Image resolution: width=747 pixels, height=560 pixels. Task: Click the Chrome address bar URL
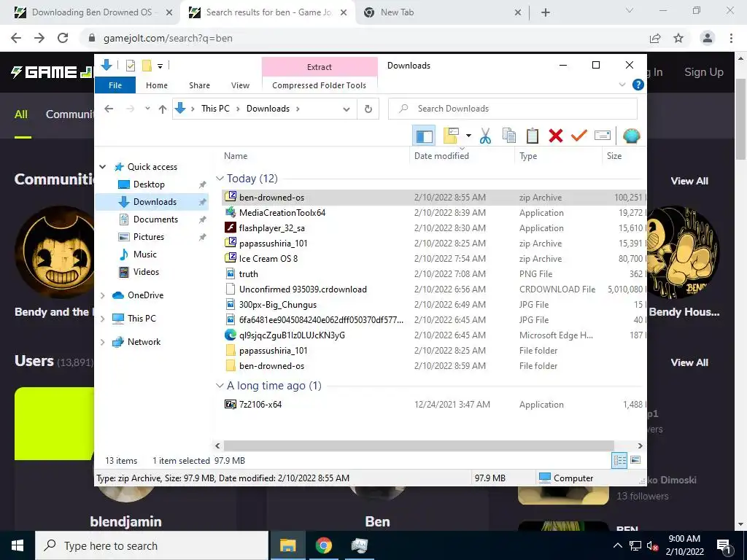point(168,38)
